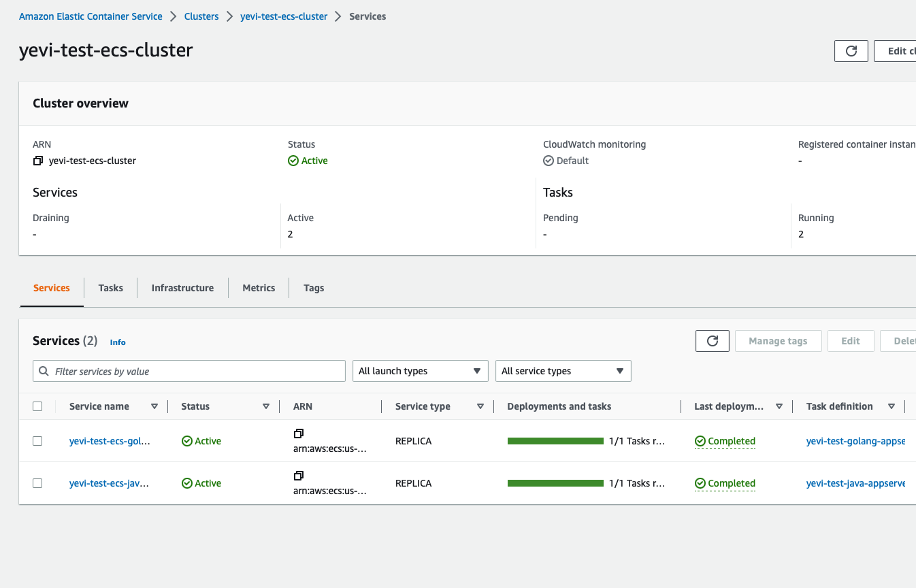Image resolution: width=916 pixels, height=588 pixels.
Task: Sort by Last deployment column arrow
Action: tap(779, 406)
